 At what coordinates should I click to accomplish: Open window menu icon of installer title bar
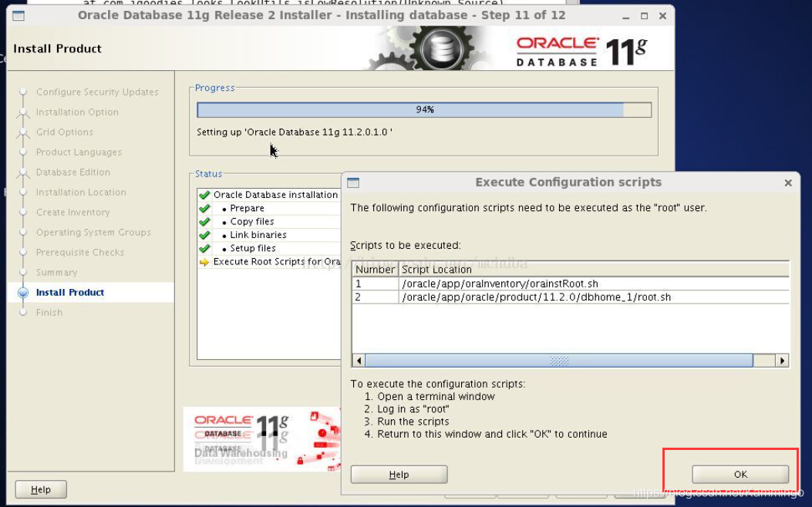pos(19,15)
